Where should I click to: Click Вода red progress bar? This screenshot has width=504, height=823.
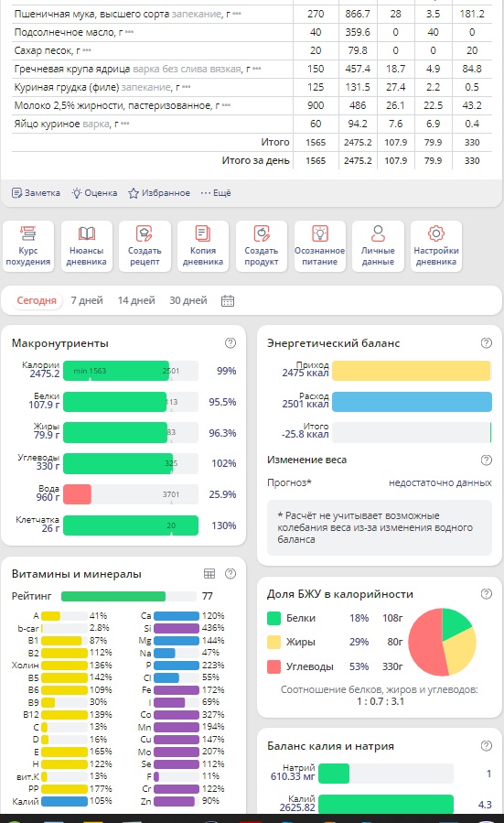coord(77,494)
